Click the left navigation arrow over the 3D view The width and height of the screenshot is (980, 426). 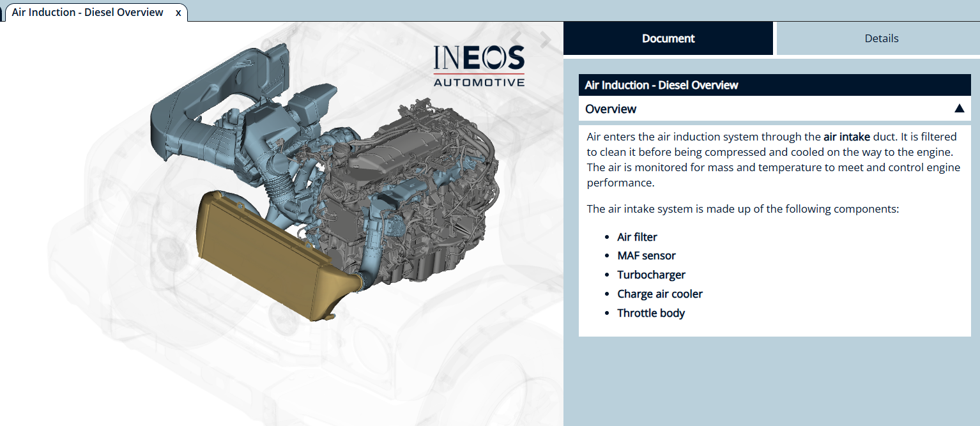tap(516, 38)
